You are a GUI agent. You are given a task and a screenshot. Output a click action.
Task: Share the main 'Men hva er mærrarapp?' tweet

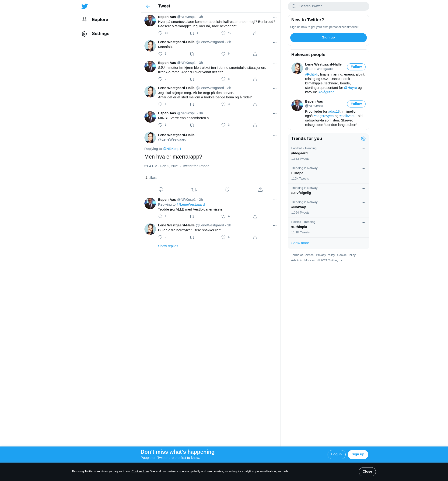click(260, 190)
